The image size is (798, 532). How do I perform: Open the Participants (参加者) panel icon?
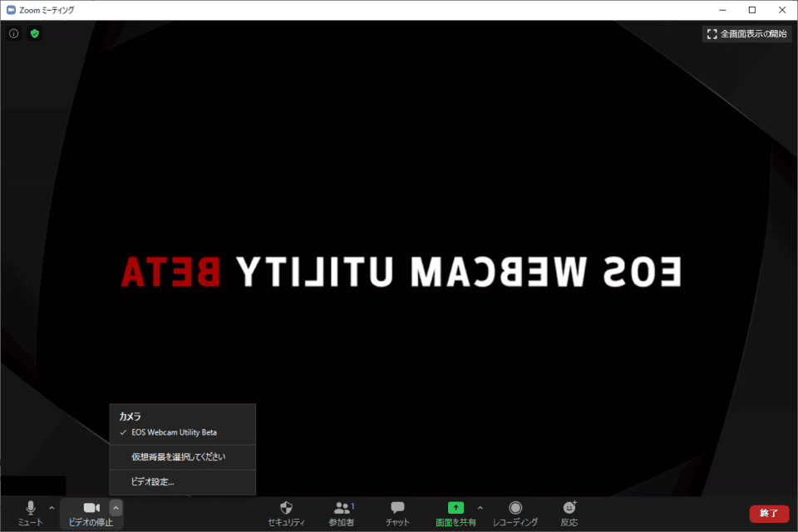[341, 508]
